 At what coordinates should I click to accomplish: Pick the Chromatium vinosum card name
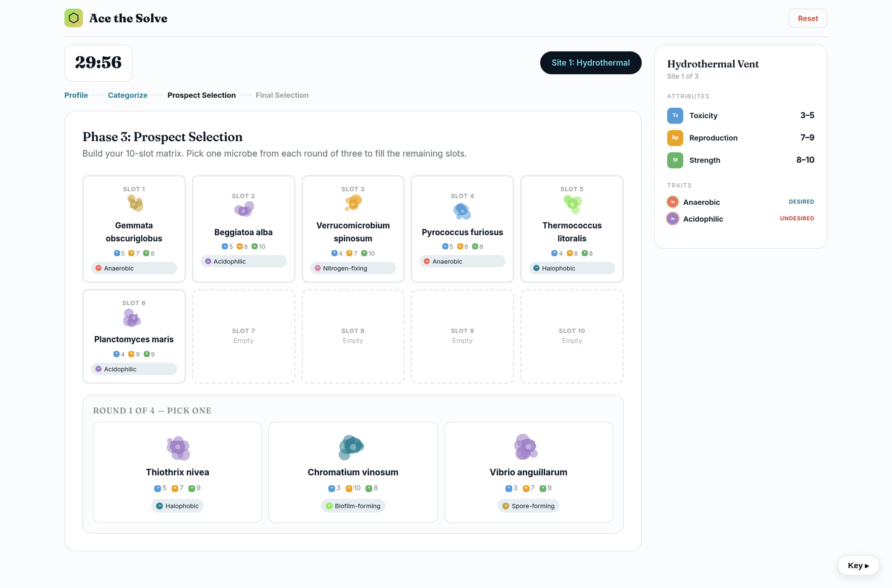click(x=353, y=472)
